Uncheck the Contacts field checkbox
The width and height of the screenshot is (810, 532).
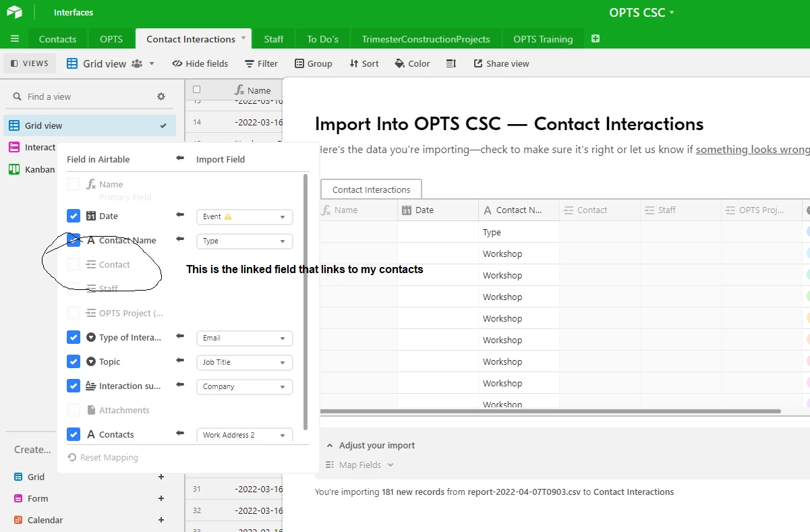click(x=74, y=434)
